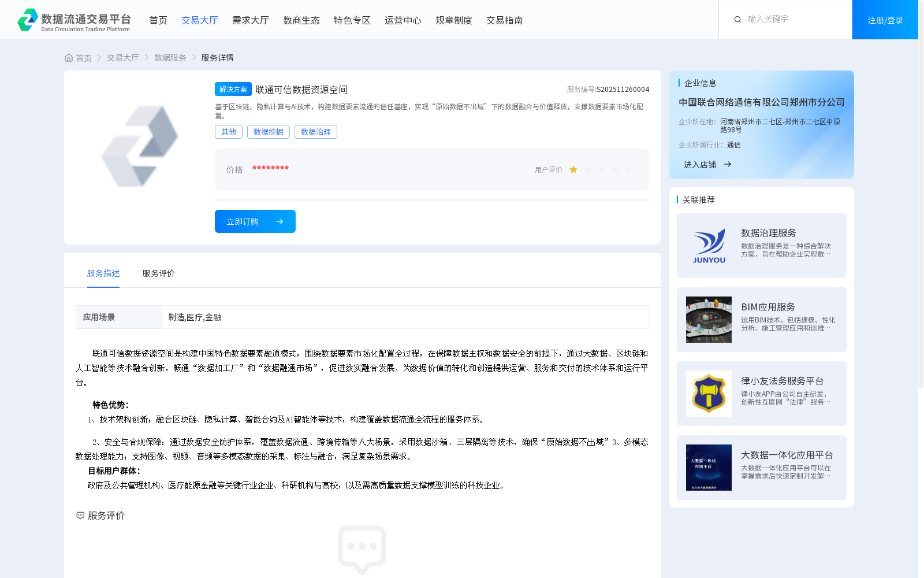Click the platform logo in header
924x578 pixels.
[74, 20]
